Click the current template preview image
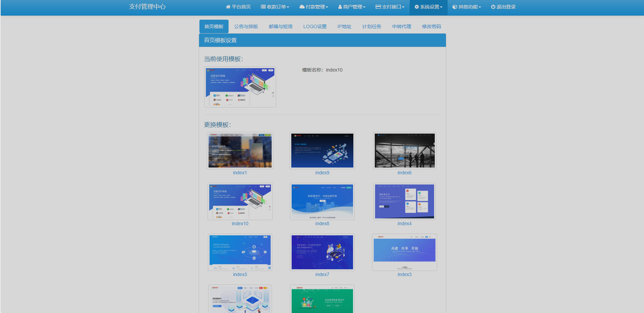Viewport: 644px width, 313px height. 240,87
